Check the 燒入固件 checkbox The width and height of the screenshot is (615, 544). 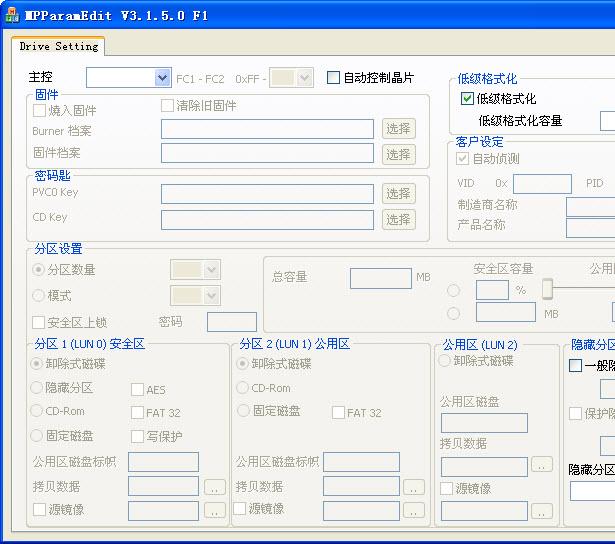pos(39,110)
